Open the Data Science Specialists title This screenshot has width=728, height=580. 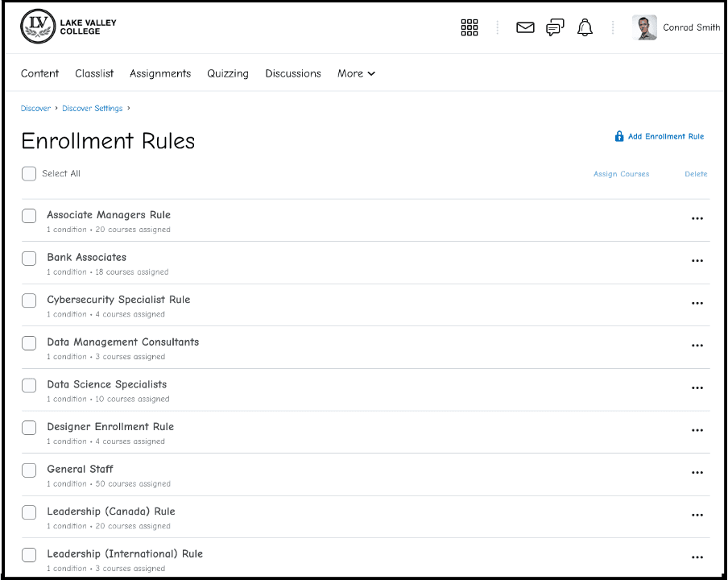(x=107, y=384)
